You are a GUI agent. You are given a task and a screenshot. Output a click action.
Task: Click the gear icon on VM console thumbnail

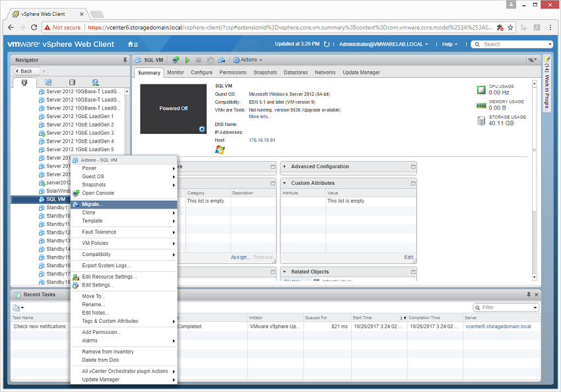point(202,129)
